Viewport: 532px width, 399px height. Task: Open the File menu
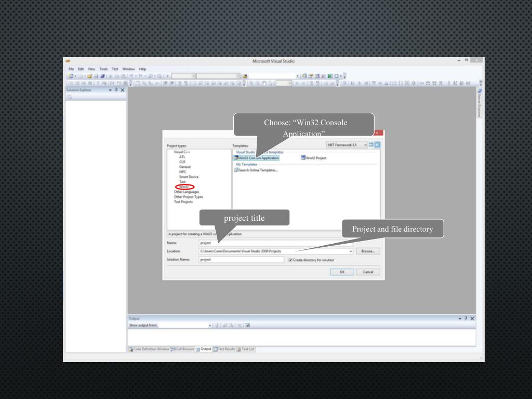tap(71, 69)
